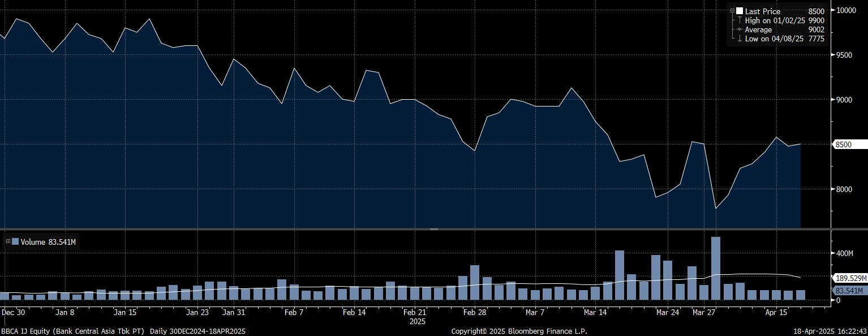Click the panel divider handle between charts
This screenshot has width=868, height=336.
434,229
